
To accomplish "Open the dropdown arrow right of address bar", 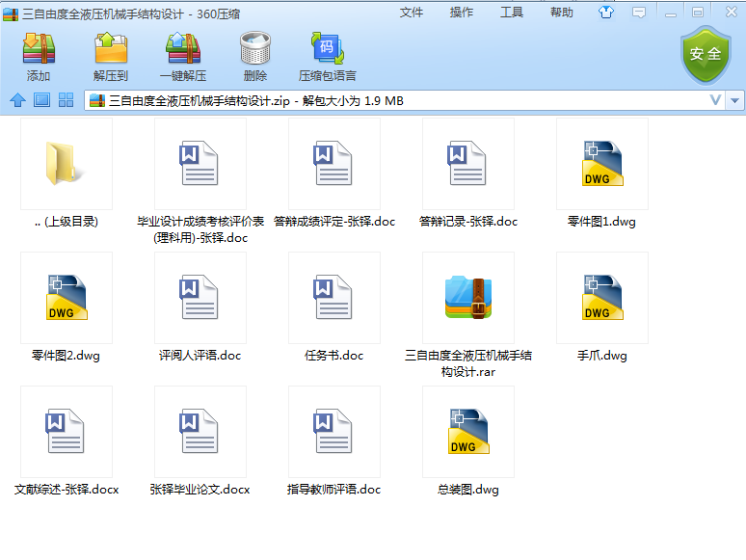I will point(735,100).
